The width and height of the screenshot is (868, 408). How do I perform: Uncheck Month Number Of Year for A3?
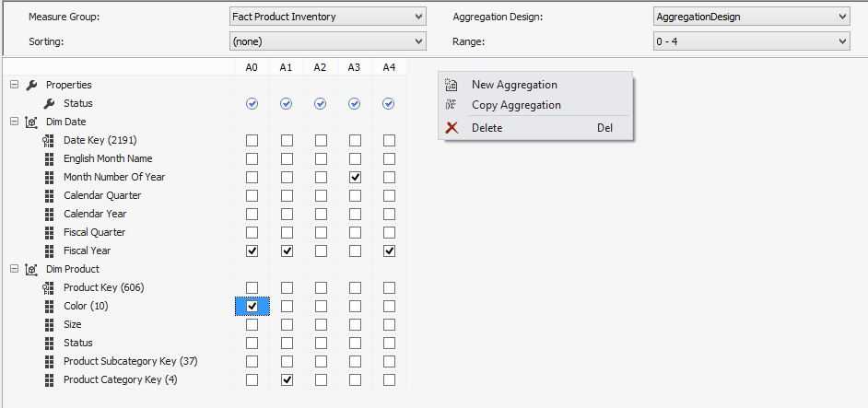pyautogui.click(x=355, y=177)
